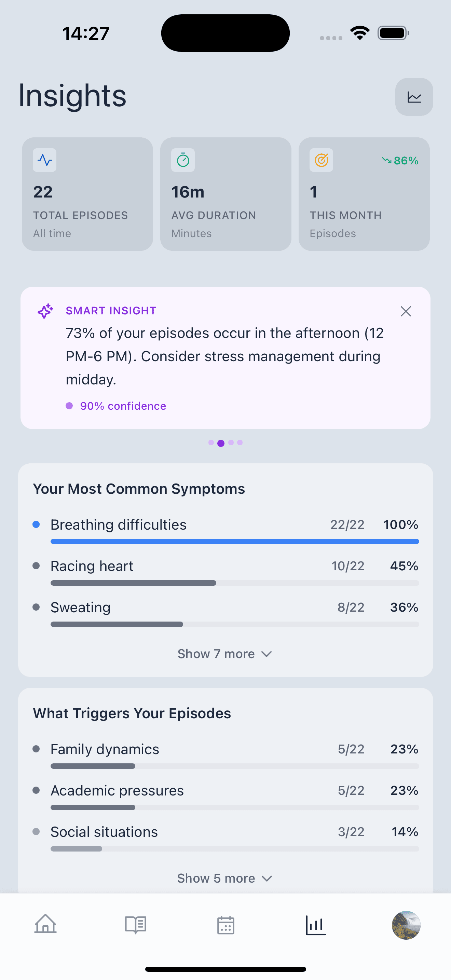
Task: Tap the sparkle Smart Insight icon
Action: coord(45,311)
